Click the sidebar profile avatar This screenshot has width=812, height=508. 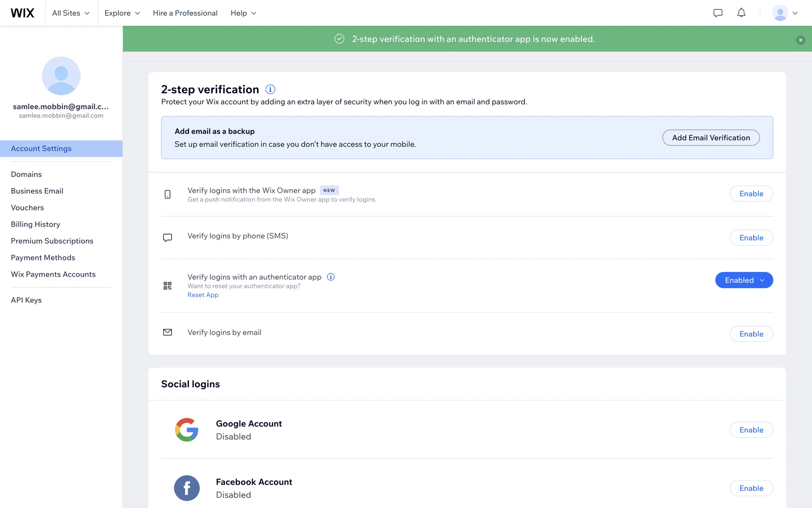[61, 76]
